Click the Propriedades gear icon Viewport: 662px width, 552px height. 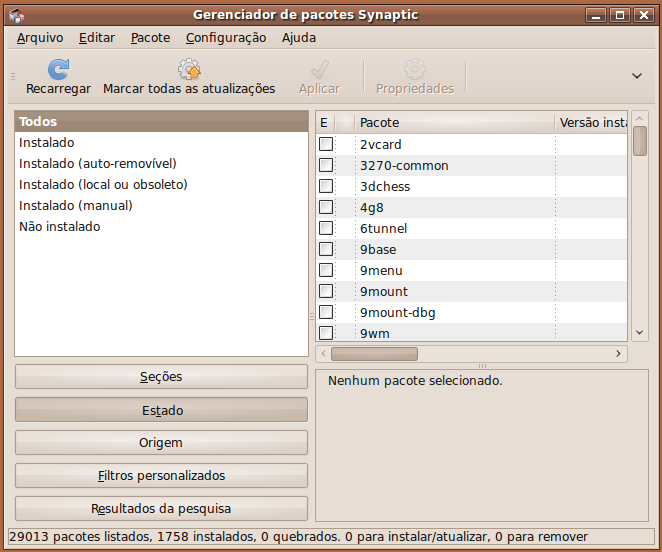415,69
